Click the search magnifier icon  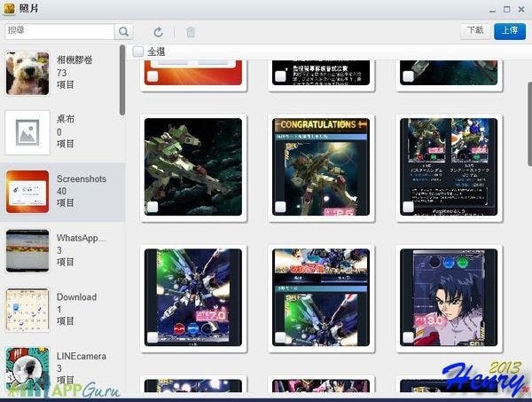125,31
